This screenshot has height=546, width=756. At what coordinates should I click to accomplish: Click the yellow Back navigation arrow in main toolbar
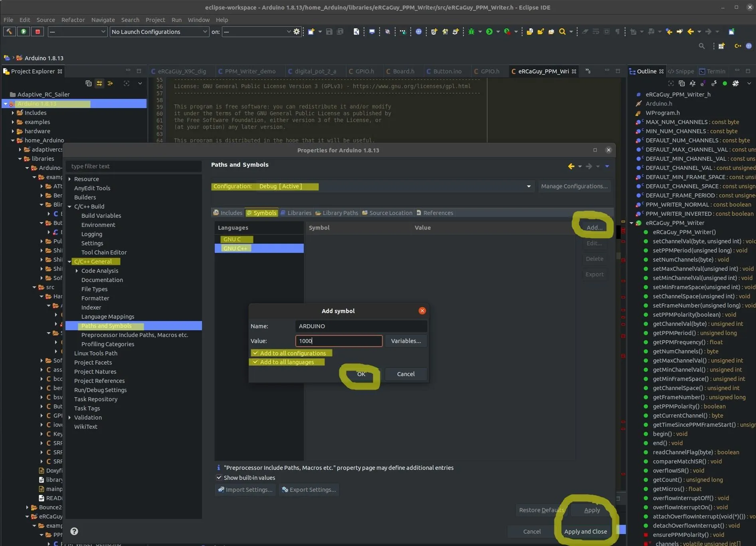[691, 32]
